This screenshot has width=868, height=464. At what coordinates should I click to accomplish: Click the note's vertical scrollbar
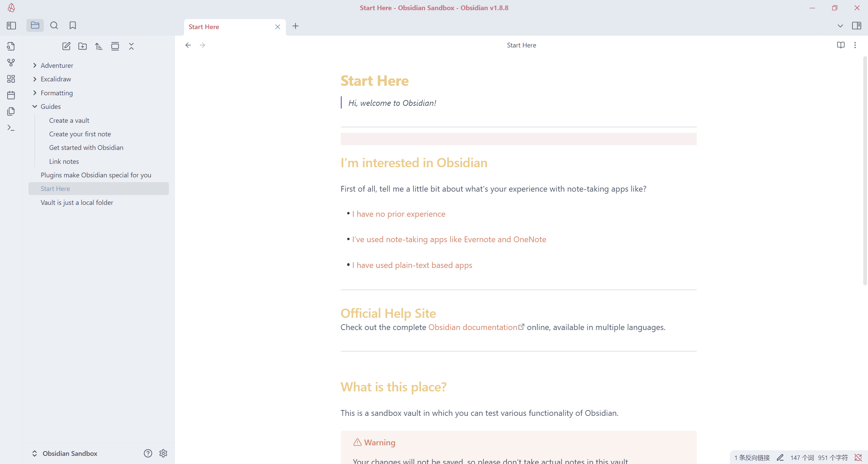click(865, 171)
